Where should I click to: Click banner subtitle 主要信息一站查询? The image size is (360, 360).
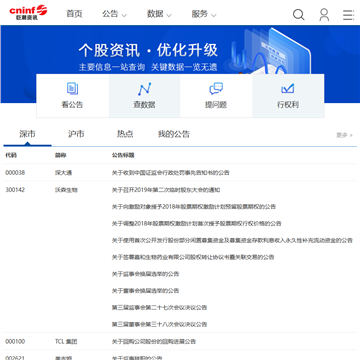point(112,67)
